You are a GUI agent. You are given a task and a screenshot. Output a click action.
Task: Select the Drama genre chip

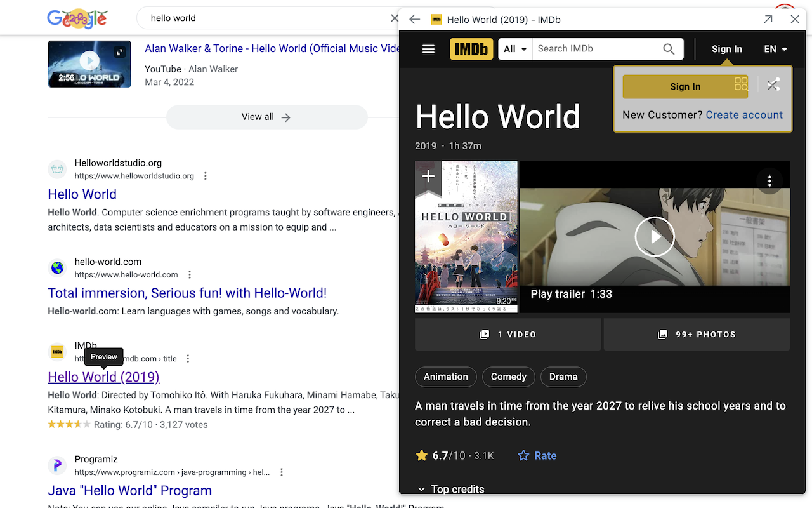pos(563,377)
